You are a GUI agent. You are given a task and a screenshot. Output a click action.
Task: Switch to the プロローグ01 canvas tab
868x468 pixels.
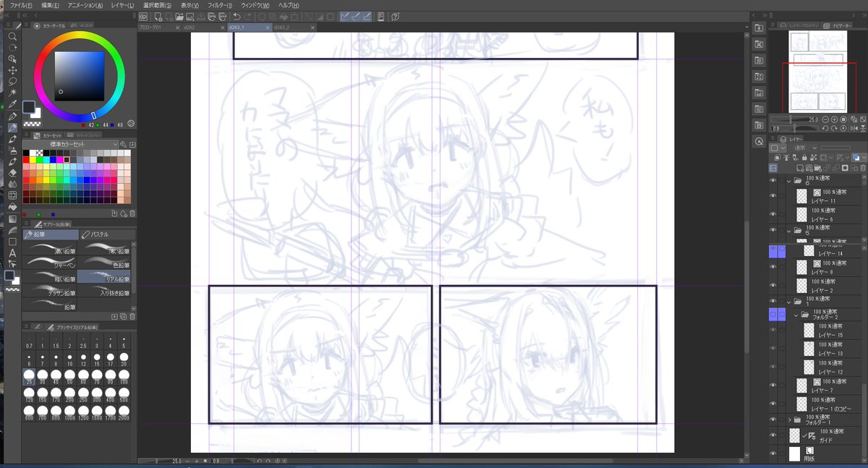pos(158,27)
